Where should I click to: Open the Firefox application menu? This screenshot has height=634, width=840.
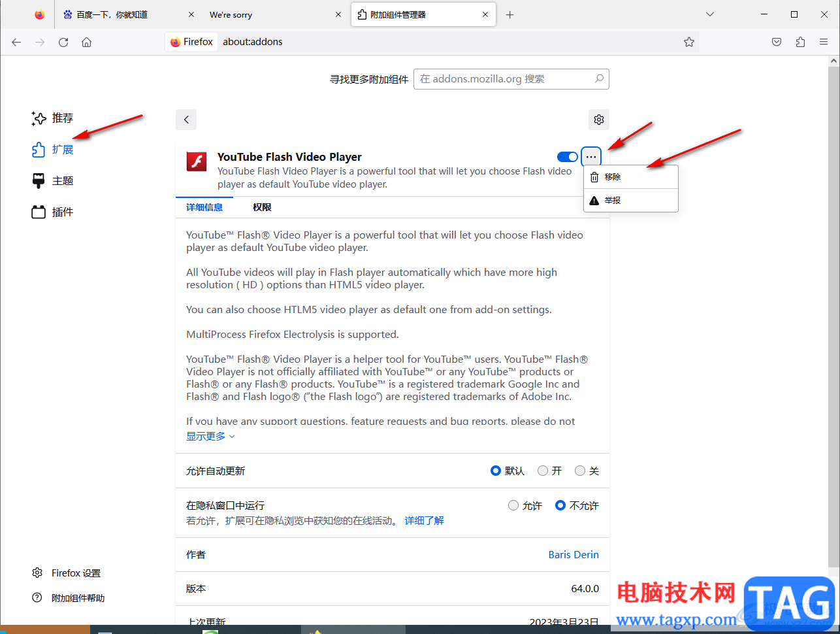click(824, 42)
